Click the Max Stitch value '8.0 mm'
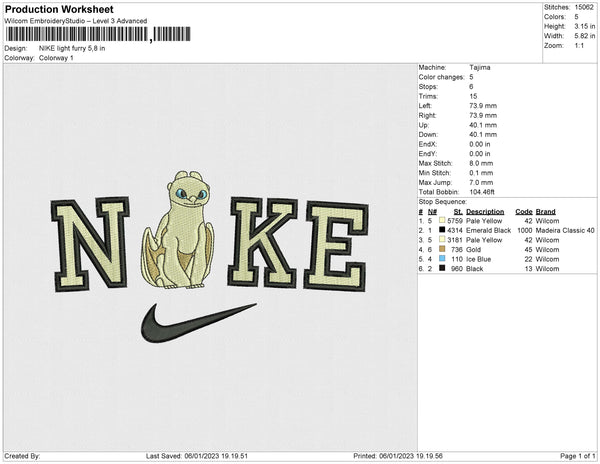The image size is (600, 464). pos(481,163)
